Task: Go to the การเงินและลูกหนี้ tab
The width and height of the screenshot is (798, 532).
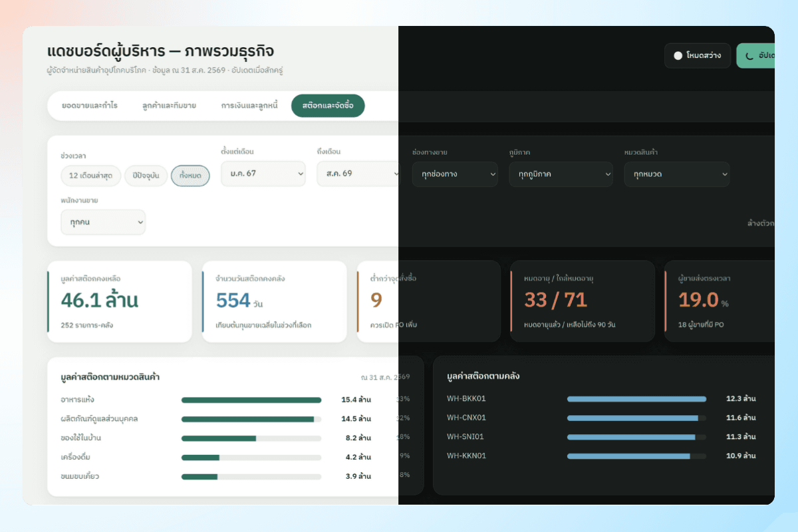Action: pyautogui.click(x=249, y=105)
